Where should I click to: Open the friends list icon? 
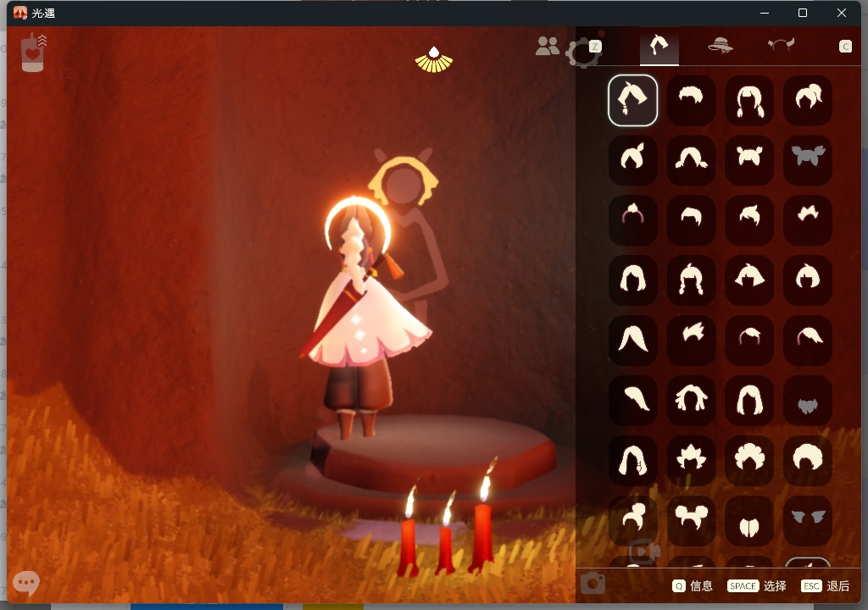coord(547,46)
